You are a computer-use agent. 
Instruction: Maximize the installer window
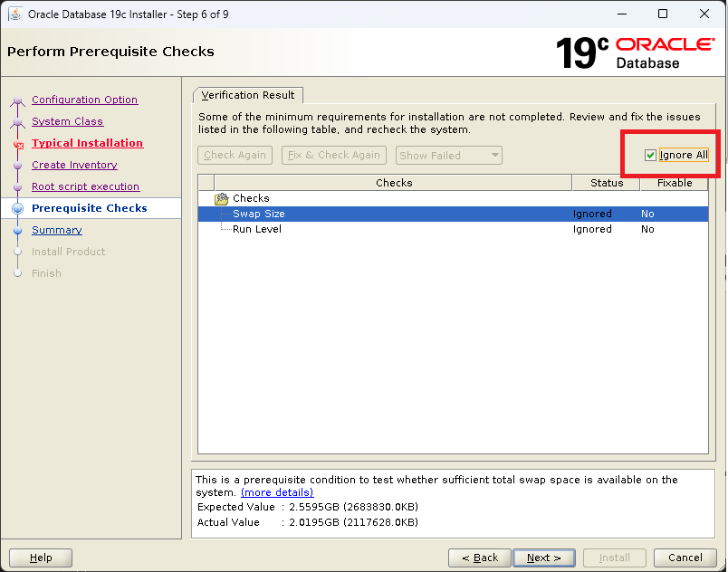pos(663,14)
